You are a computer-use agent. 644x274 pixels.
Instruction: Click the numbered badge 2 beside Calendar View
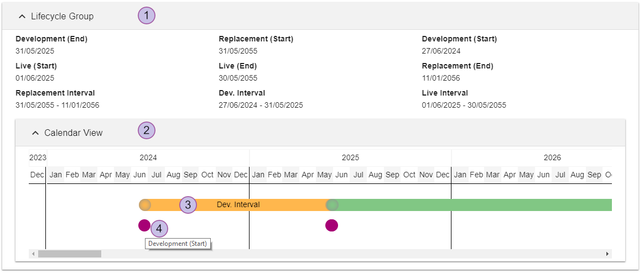tap(147, 131)
